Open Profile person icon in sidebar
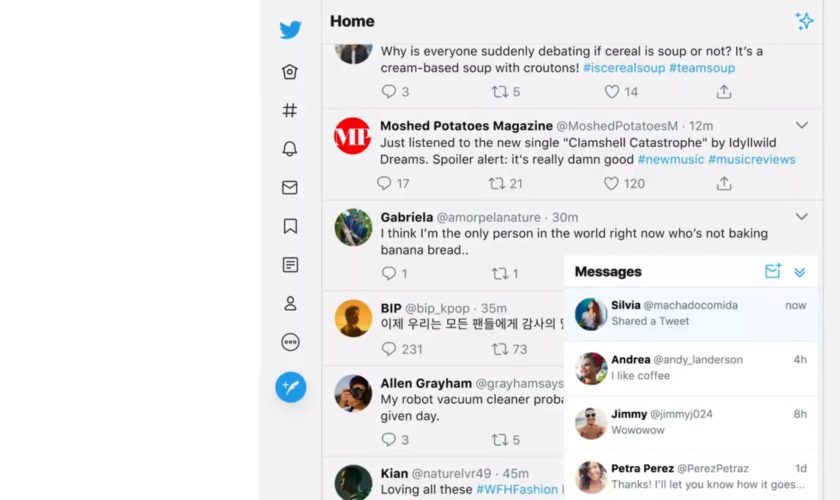Image resolution: width=840 pixels, height=500 pixels. tap(290, 303)
